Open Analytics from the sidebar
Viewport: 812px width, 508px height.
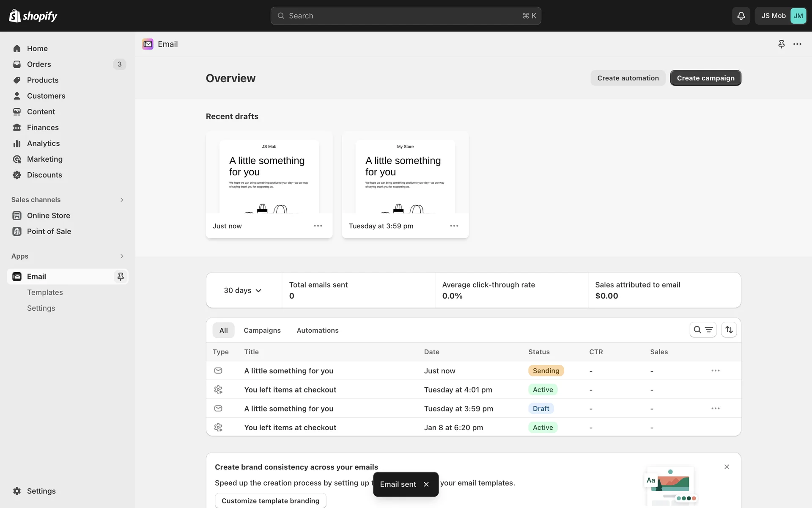(x=43, y=144)
